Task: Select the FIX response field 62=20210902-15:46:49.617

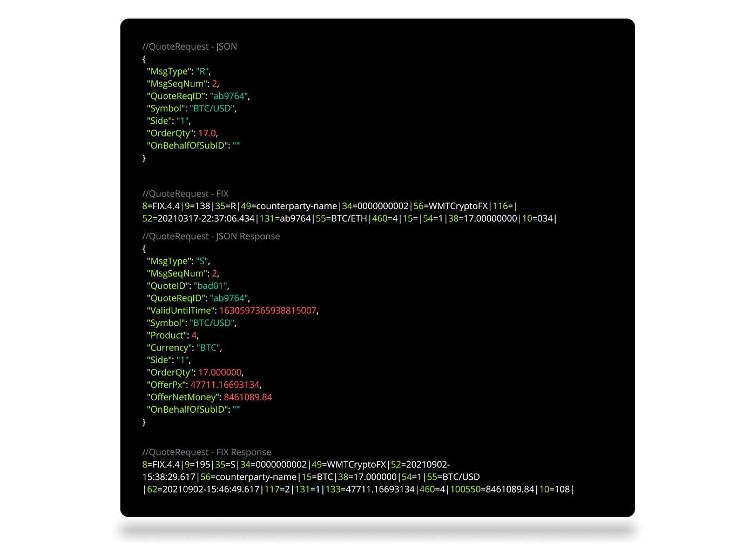Action: 203,489
